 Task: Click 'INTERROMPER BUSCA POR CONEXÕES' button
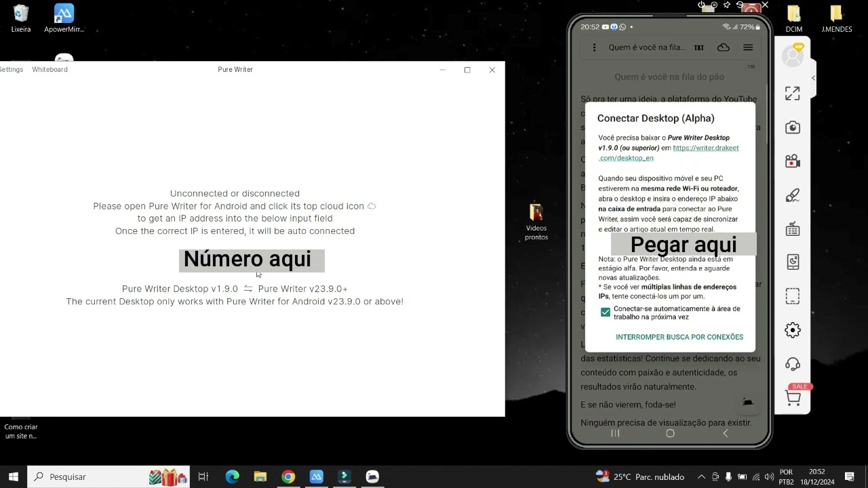679,337
